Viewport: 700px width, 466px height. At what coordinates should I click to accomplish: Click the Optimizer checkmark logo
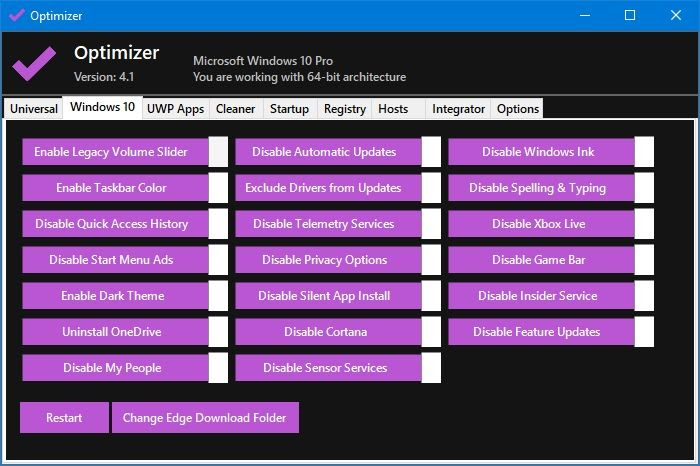tap(34, 63)
